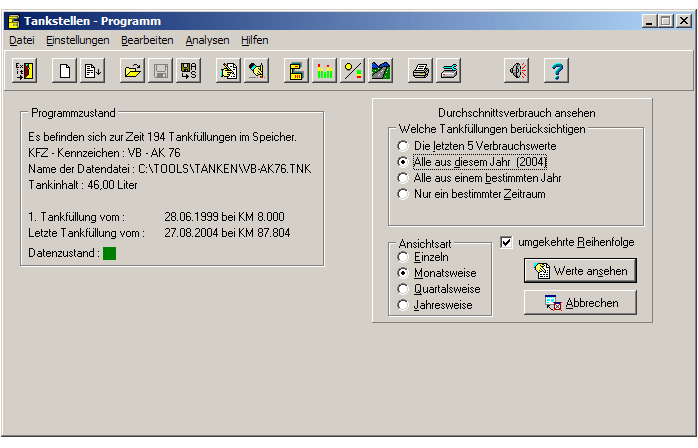This screenshot has width=698, height=448.
Task: Create a new blank file
Action: tap(65, 70)
